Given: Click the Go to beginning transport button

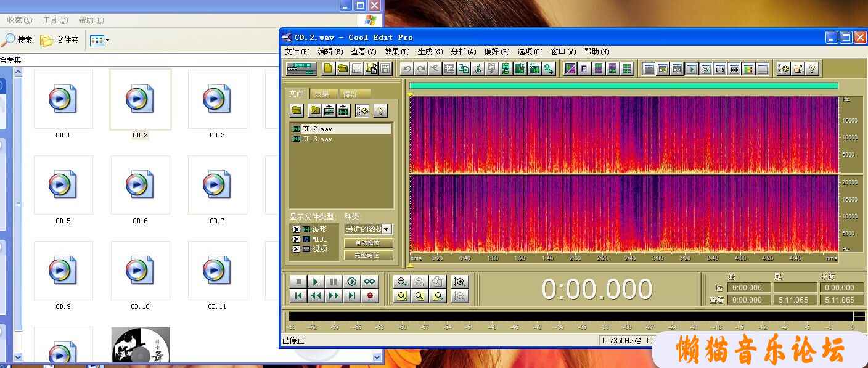Looking at the screenshot, I should tap(298, 296).
